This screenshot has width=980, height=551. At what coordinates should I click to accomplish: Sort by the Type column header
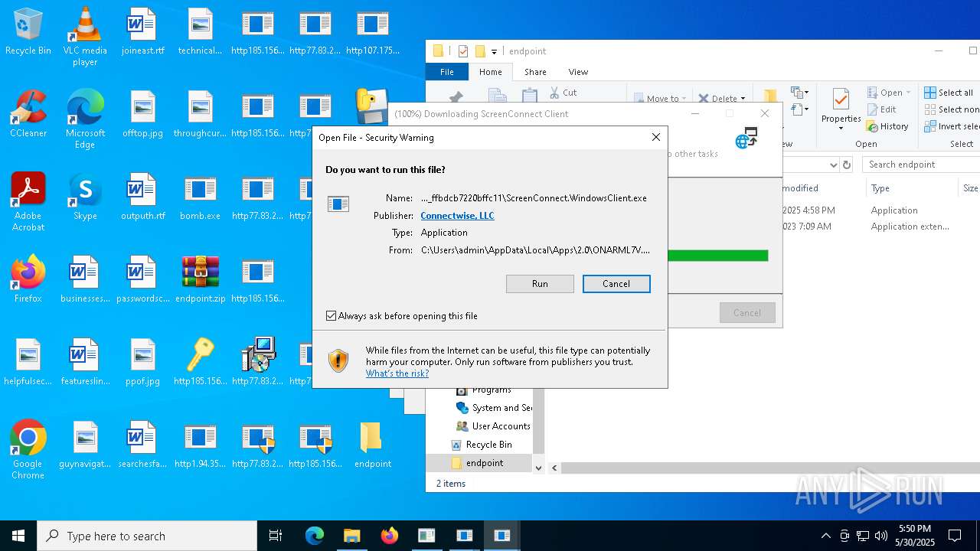click(911, 188)
